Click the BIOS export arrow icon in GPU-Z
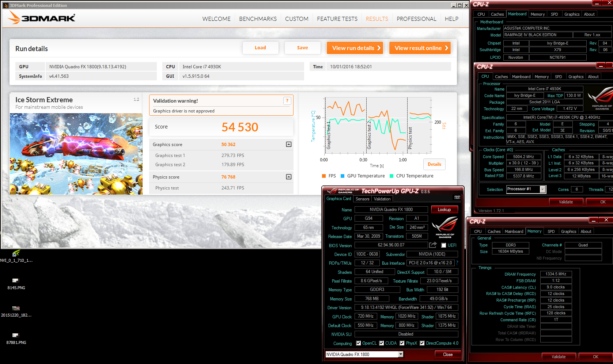This screenshot has width=613, height=364. coord(433,245)
